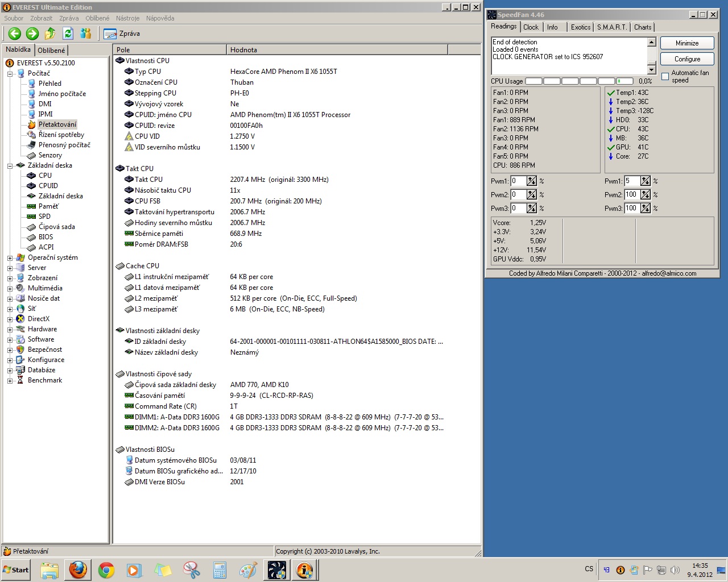Screen dimensions: 728x582
Task: Click the first left Pwm1 value field
Action: tap(518, 181)
